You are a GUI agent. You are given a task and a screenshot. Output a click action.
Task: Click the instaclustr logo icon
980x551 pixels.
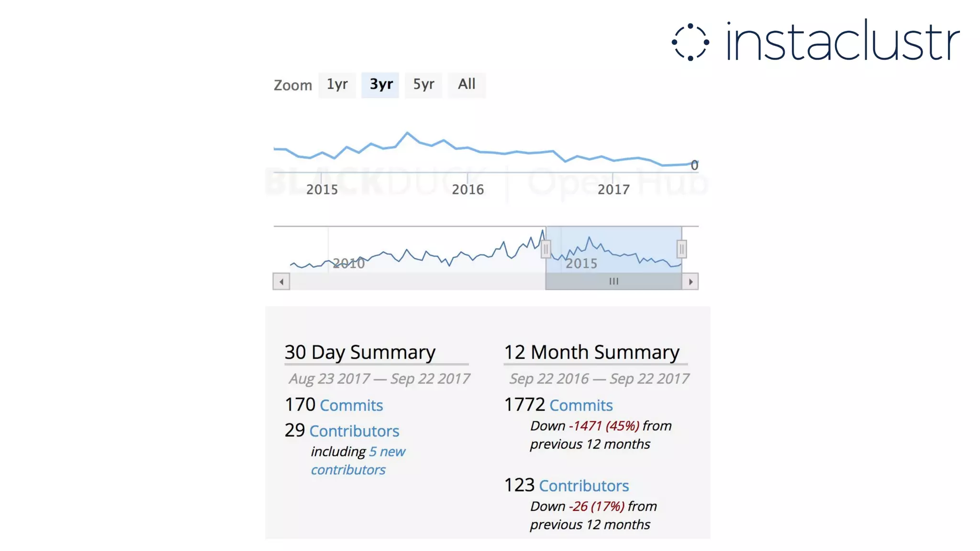point(690,42)
